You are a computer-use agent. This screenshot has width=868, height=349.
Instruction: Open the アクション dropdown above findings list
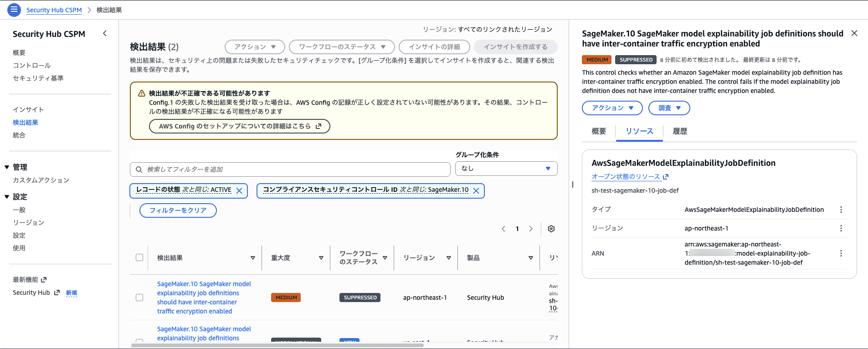[255, 47]
